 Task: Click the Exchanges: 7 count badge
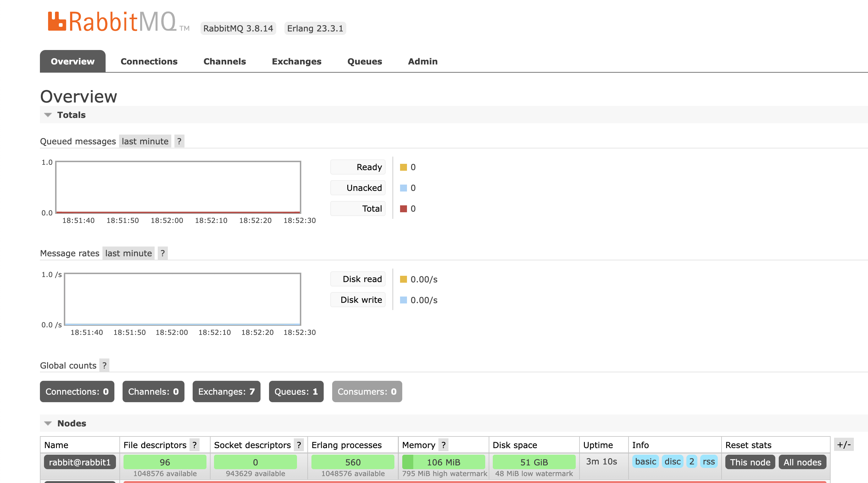point(227,392)
